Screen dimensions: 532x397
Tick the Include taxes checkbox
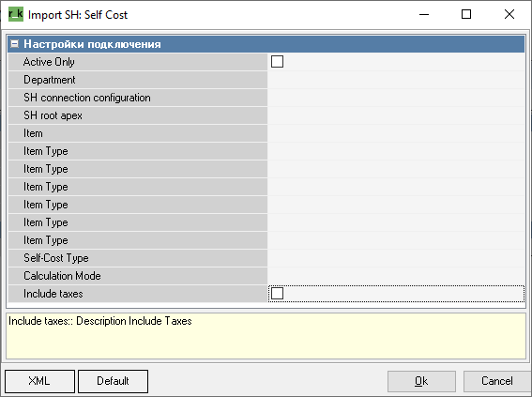277,294
